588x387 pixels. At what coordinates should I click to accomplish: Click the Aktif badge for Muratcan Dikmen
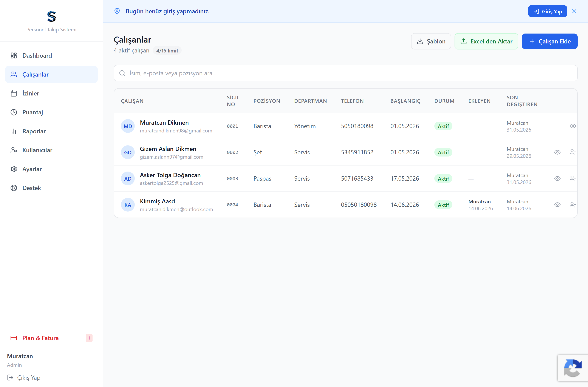443,126
